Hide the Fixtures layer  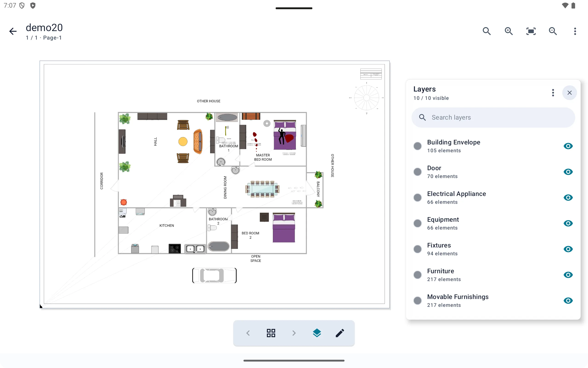tap(568, 249)
